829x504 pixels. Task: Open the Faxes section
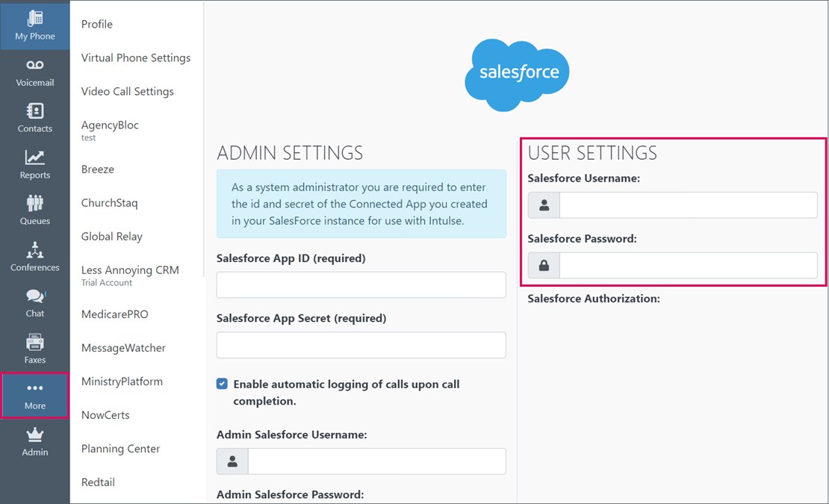pos(35,349)
